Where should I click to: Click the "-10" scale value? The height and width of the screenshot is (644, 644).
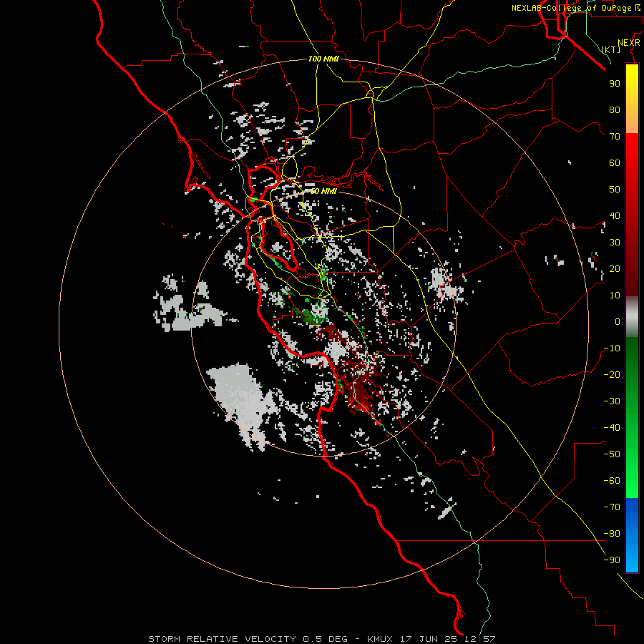click(612, 348)
